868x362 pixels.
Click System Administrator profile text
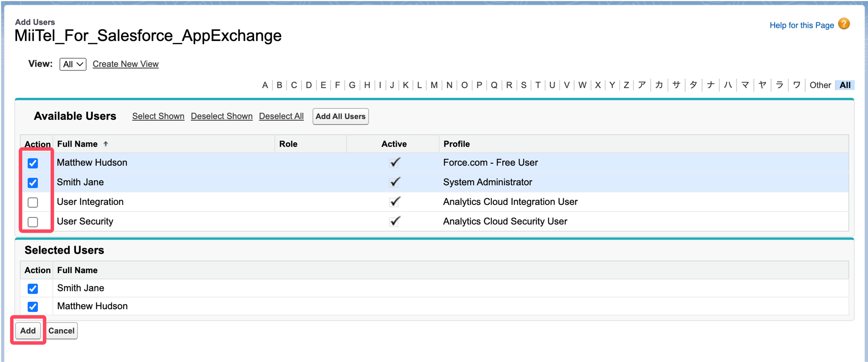(487, 182)
